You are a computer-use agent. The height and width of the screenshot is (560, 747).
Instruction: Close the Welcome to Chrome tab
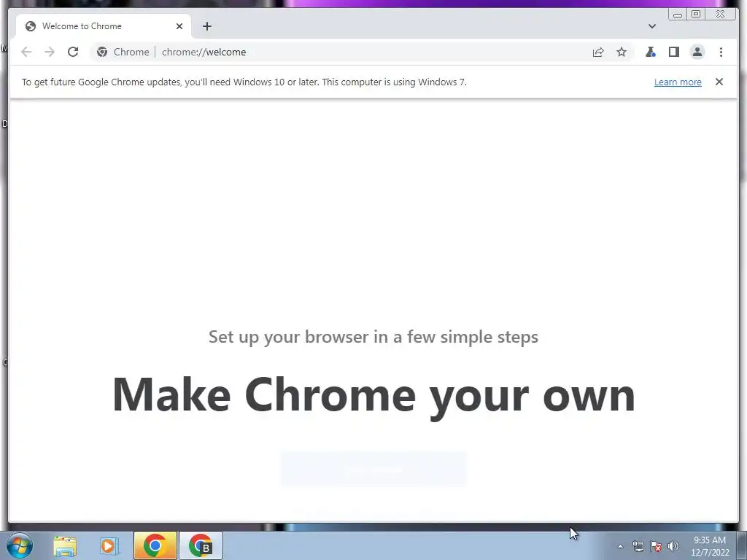coord(179,26)
